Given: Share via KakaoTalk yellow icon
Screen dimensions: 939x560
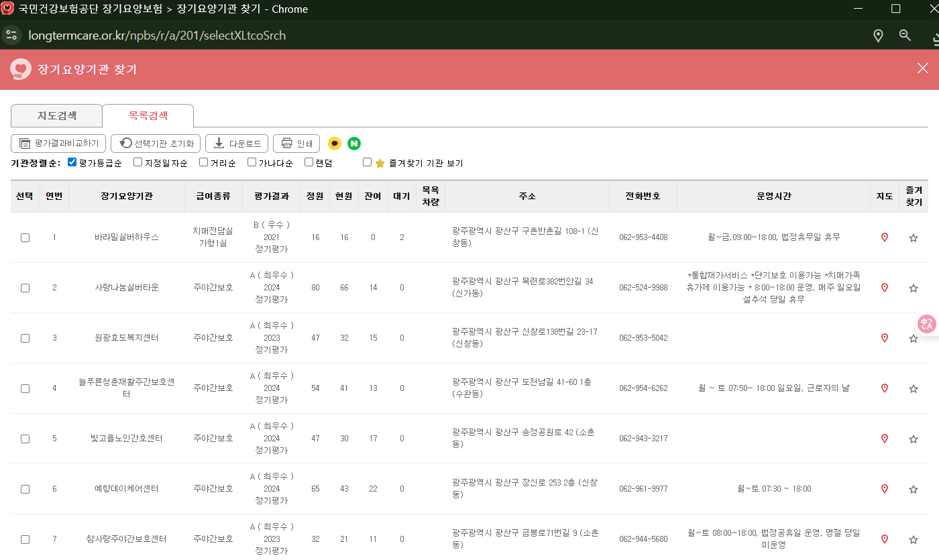Looking at the screenshot, I should click(x=335, y=144).
